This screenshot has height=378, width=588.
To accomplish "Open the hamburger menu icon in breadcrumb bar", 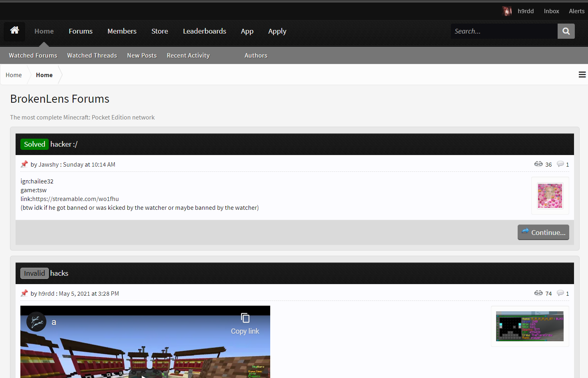I will 582,75.
